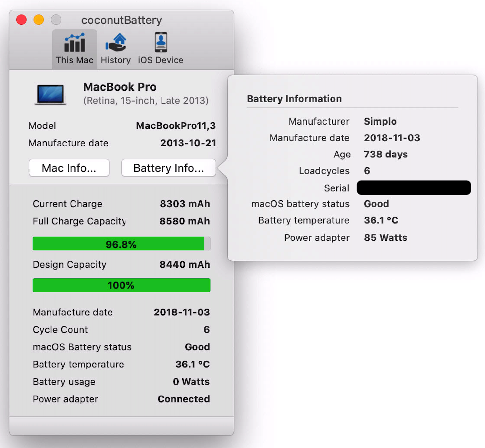The image size is (485, 448).
Task: Select the popover Manufacture date 2018-11-03
Action: coord(392,138)
